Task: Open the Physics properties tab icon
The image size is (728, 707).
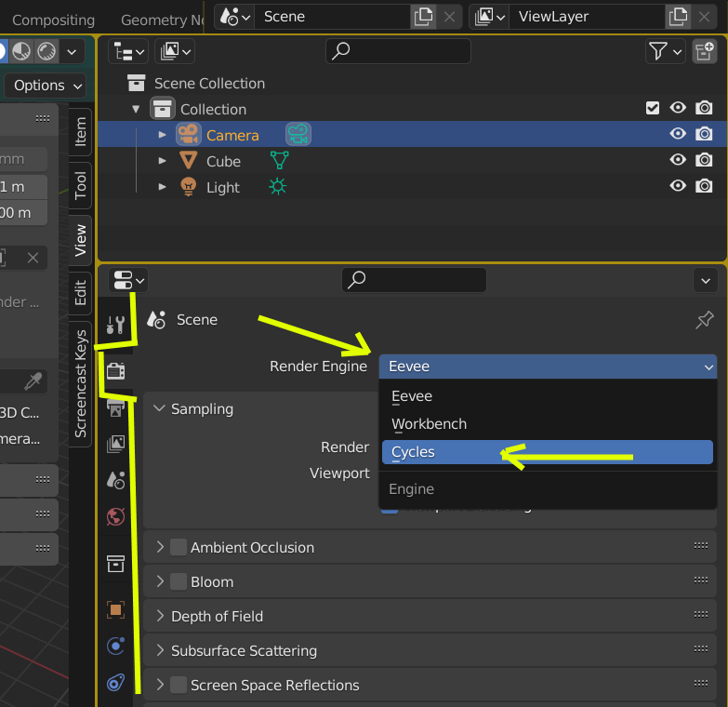Action: 115,647
